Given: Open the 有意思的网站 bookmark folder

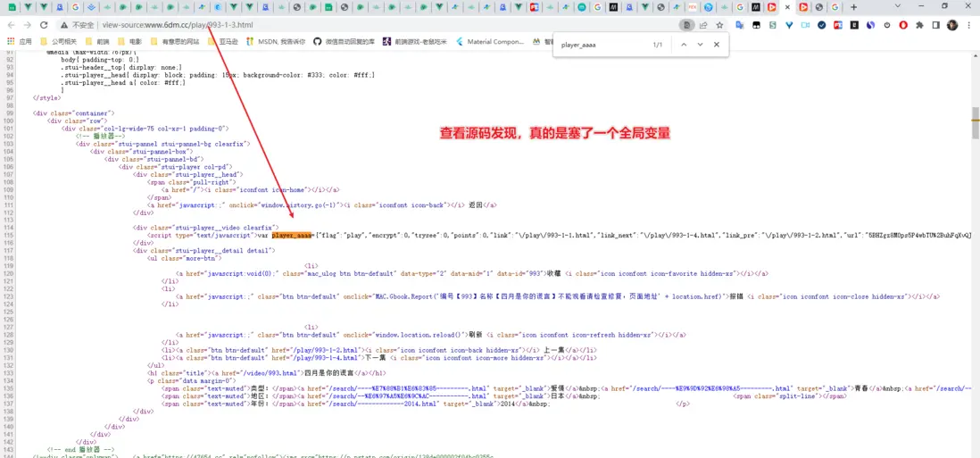Looking at the screenshot, I should (175, 42).
